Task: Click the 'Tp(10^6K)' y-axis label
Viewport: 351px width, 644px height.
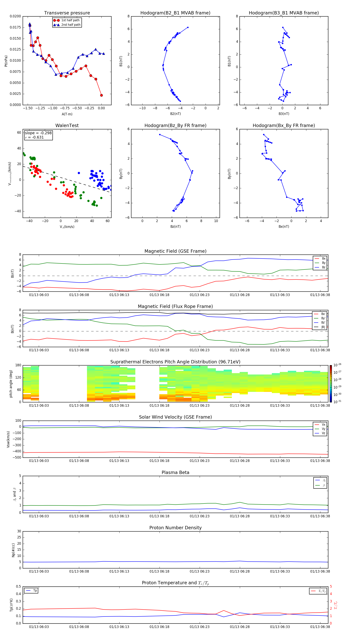Action: pyautogui.click(x=11, y=605)
